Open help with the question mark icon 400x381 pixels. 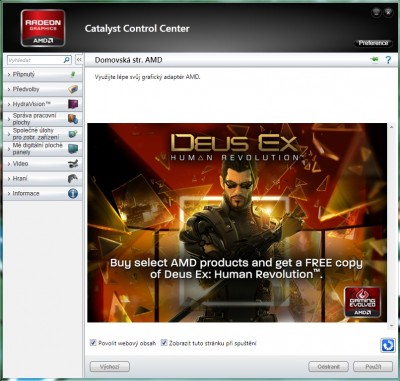pos(388,60)
